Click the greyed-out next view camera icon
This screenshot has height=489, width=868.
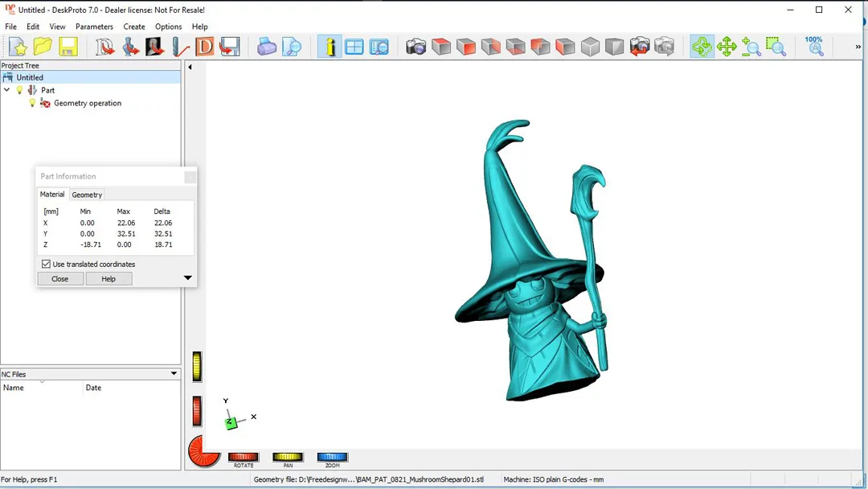click(x=665, y=47)
